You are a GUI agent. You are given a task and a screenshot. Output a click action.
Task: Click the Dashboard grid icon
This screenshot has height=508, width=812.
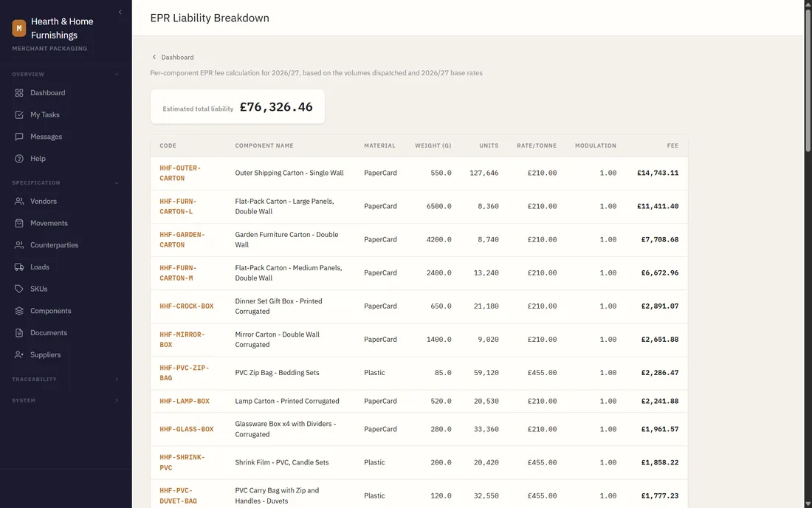[19, 93]
